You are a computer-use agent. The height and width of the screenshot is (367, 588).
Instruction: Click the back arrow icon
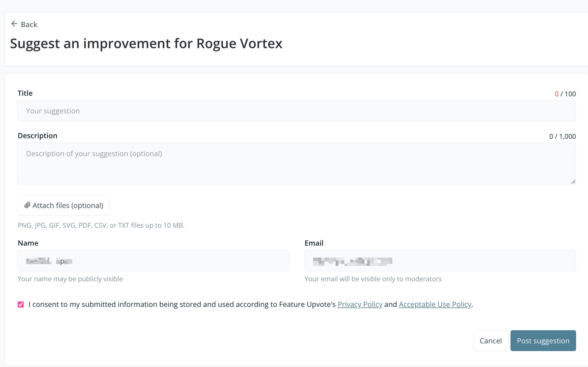14,24
